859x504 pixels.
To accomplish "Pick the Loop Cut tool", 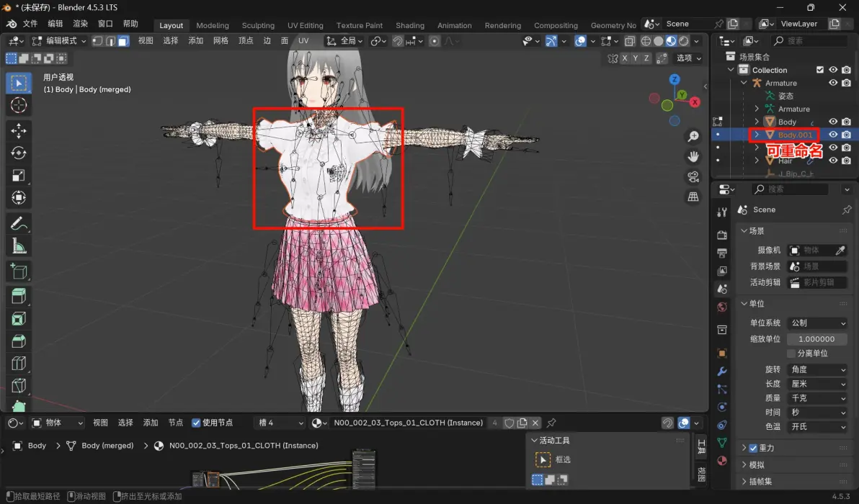I will pyautogui.click(x=19, y=364).
